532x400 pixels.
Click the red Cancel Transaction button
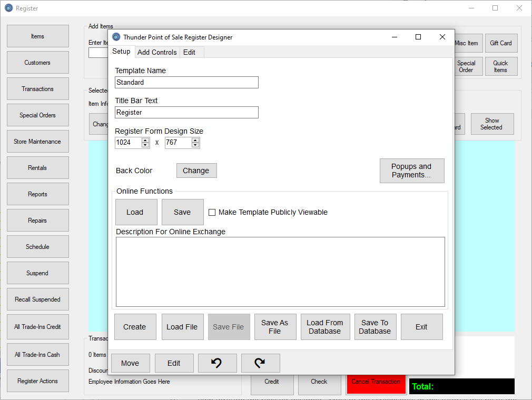376,383
